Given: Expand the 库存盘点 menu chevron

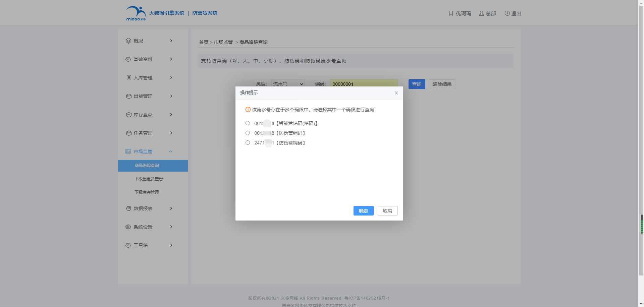Looking at the screenshot, I should (x=171, y=115).
